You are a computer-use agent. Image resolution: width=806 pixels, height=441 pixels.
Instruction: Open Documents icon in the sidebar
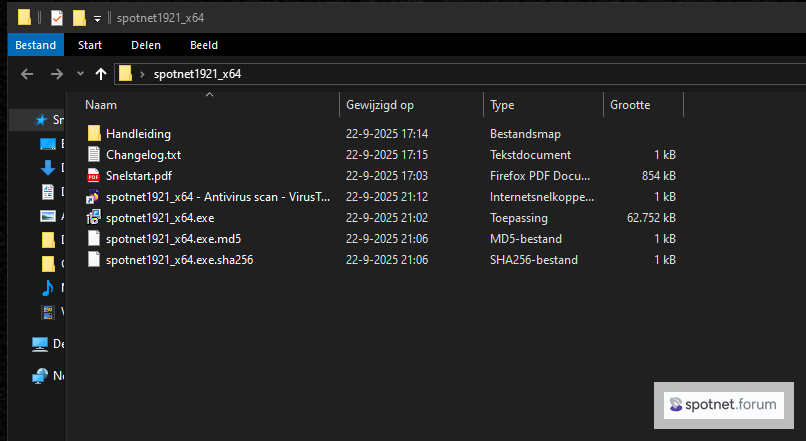tap(48, 192)
